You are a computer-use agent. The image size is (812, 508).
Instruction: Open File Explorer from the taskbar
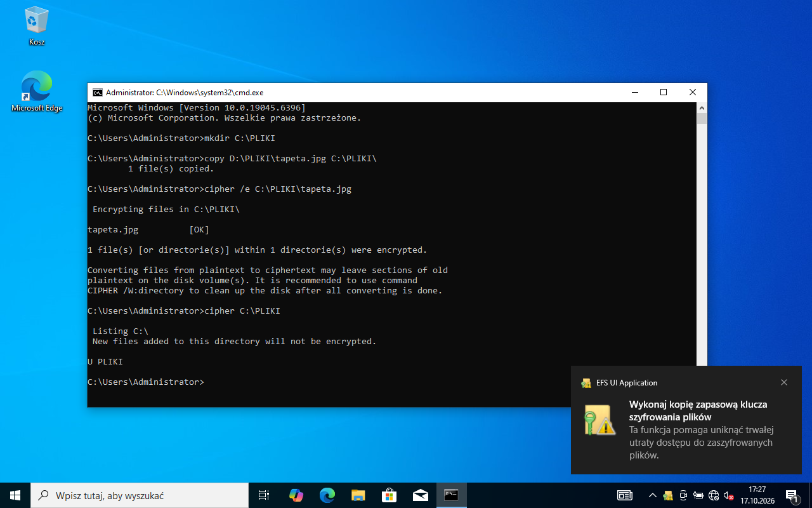click(358, 495)
